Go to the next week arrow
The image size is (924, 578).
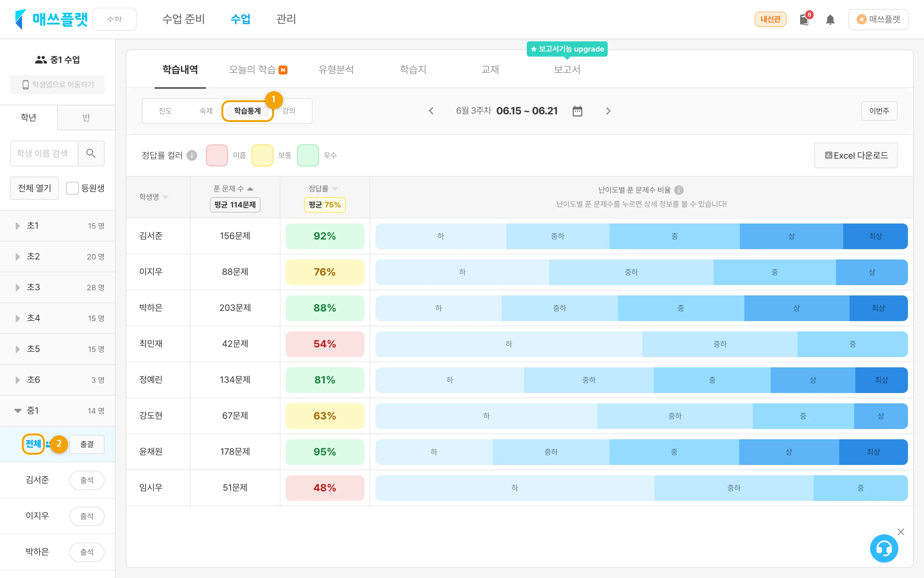click(608, 111)
